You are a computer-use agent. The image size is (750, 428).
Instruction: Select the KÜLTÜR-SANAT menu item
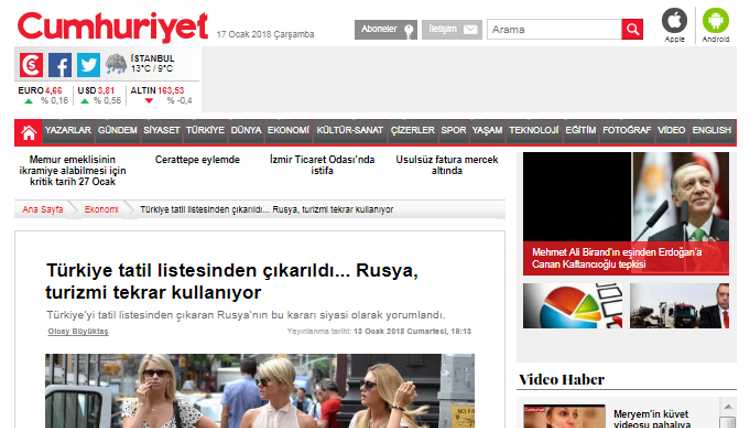(349, 131)
